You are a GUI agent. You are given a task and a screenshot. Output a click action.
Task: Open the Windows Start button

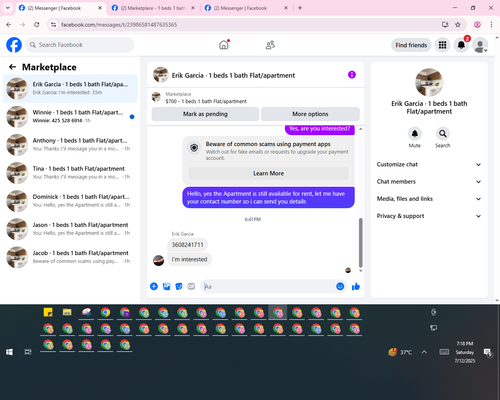9,352
